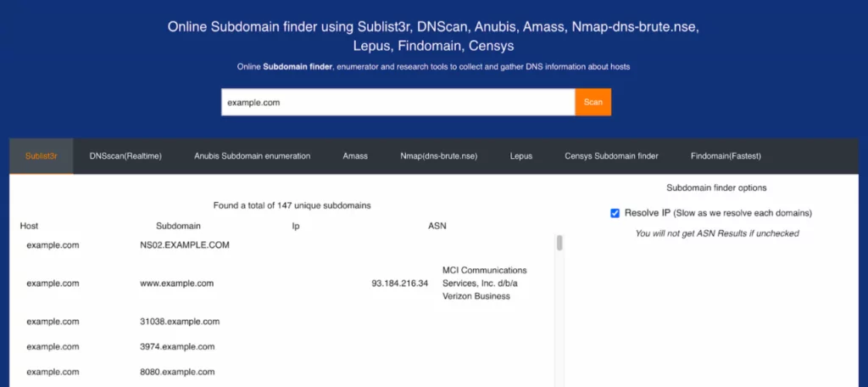Click the results list scrollbar thumb
Screen dimensions: 868x387
tap(559, 243)
